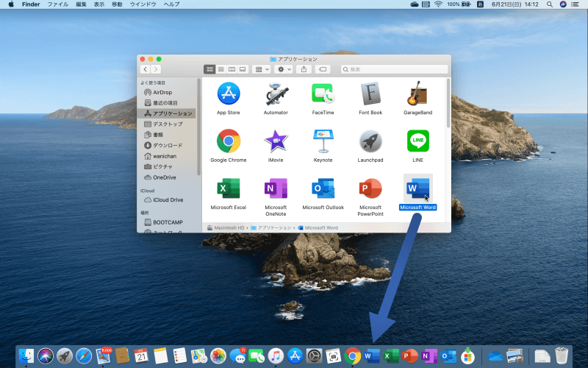The image size is (588, 368).
Task: Open Reminders from the Dock
Action: (179, 355)
